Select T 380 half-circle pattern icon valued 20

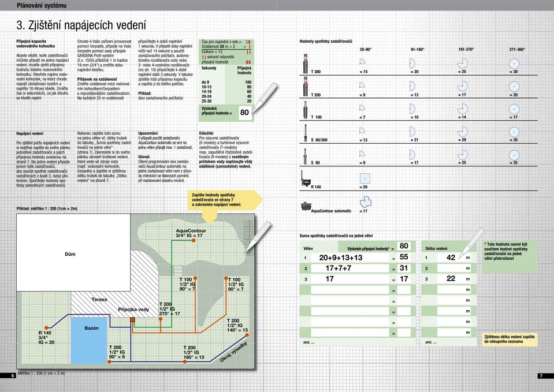(412, 64)
